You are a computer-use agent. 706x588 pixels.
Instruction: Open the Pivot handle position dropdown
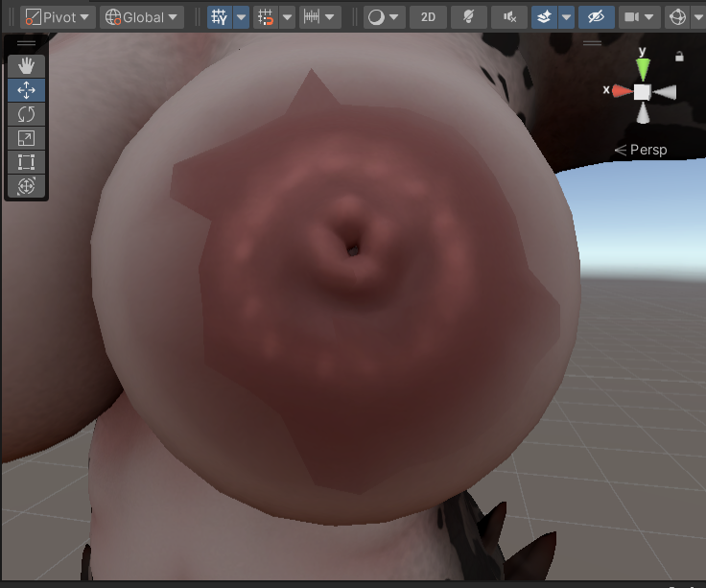(x=57, y=17)
